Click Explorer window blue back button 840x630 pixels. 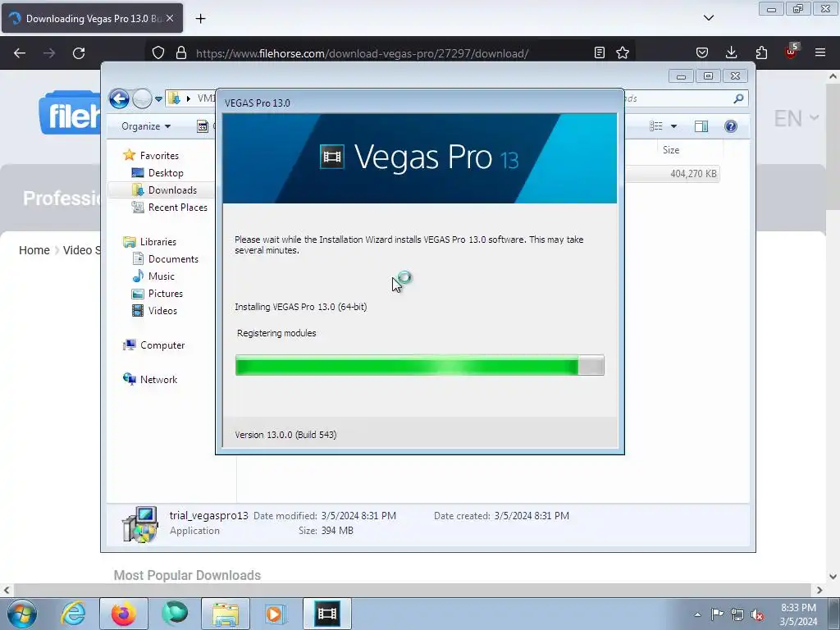click(x=119, y=98)
